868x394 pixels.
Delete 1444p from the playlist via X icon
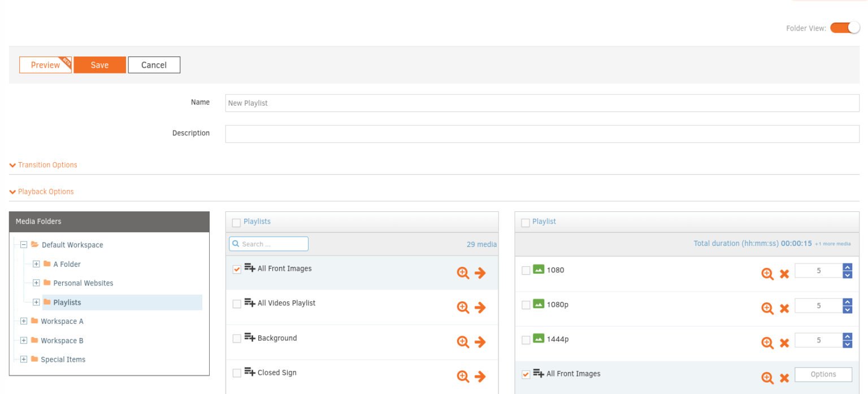point(784,343)
